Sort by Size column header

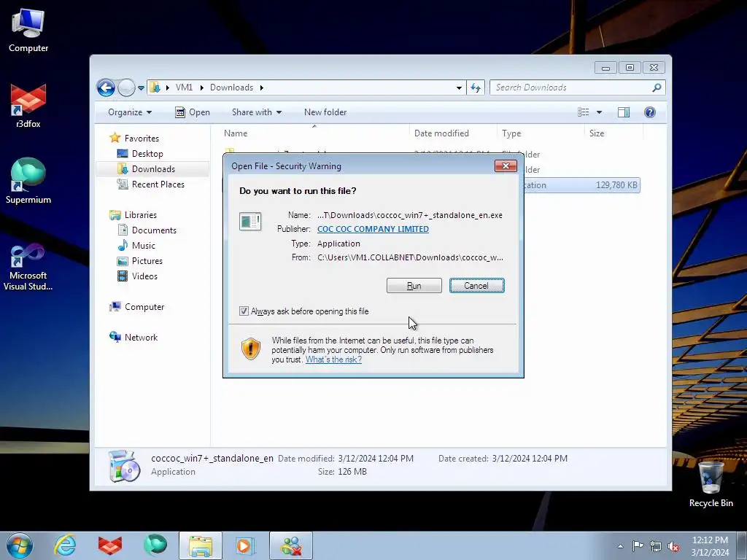tap(614, 133)
